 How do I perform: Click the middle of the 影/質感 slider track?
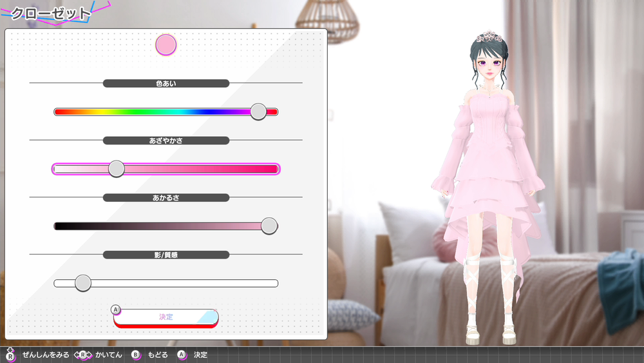(166, 283)
